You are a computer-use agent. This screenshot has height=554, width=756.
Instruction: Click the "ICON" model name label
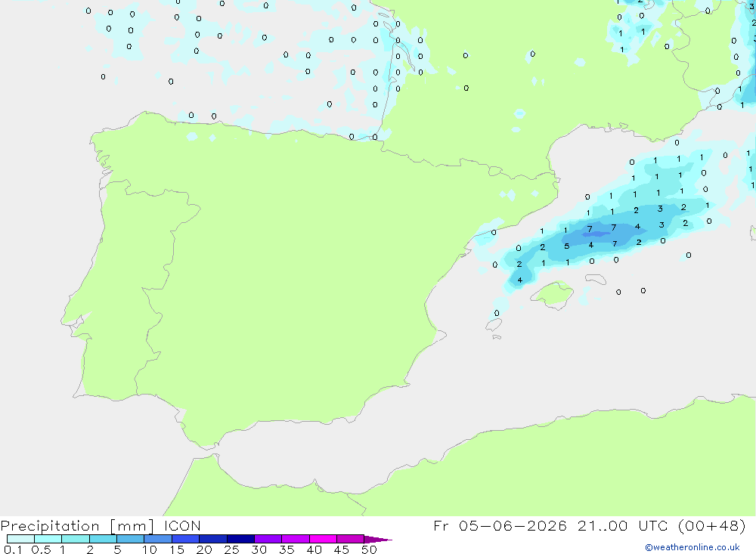(182, 526)
